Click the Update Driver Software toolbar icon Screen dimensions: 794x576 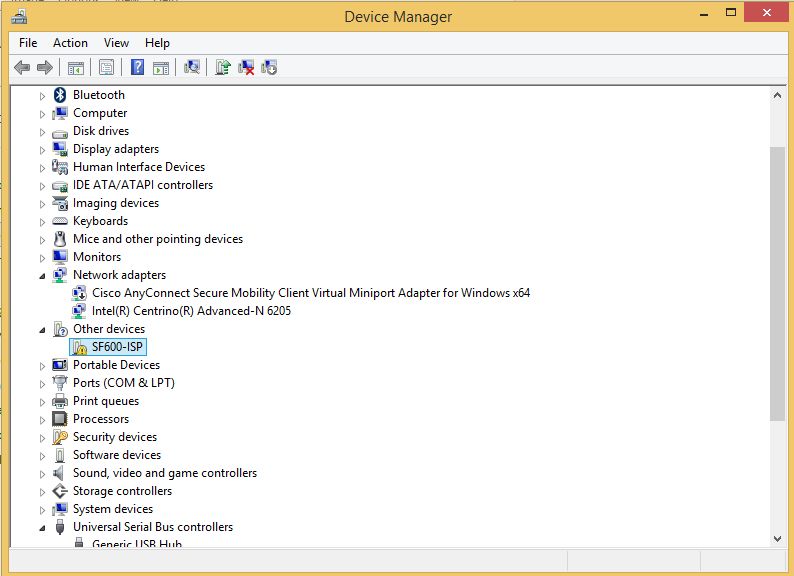[x=223, y=67]
